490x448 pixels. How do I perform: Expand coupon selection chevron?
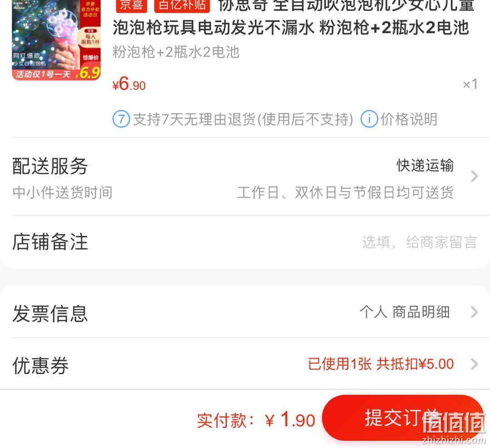[x=475, y=364]
